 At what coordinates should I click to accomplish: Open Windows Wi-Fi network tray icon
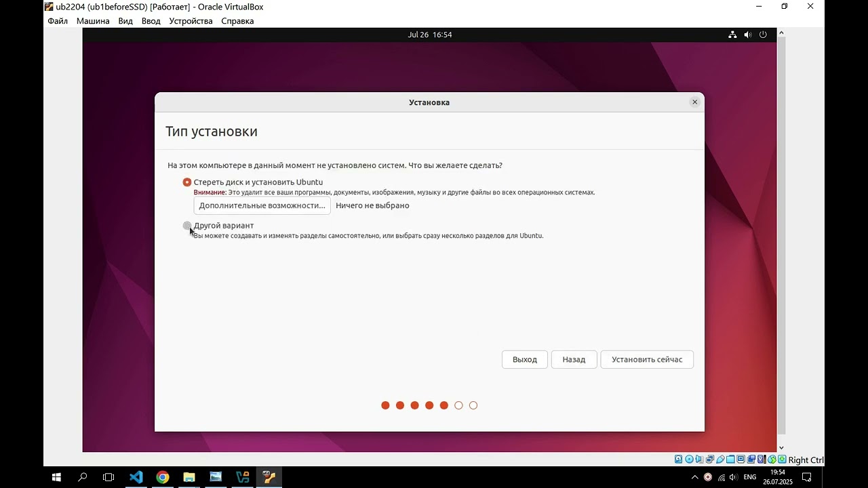click(721, 477)
